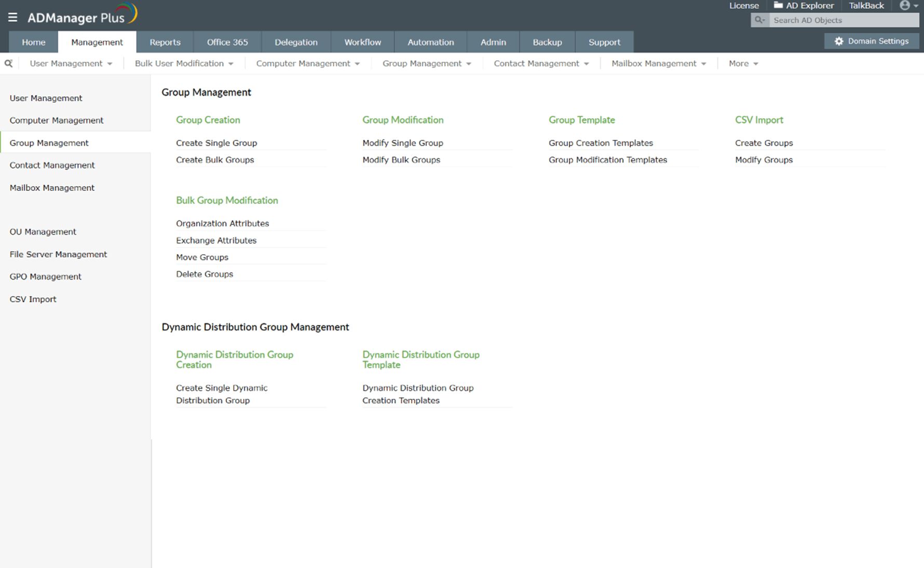Select OU Management in the sidebar

click(x=43, y=231)
